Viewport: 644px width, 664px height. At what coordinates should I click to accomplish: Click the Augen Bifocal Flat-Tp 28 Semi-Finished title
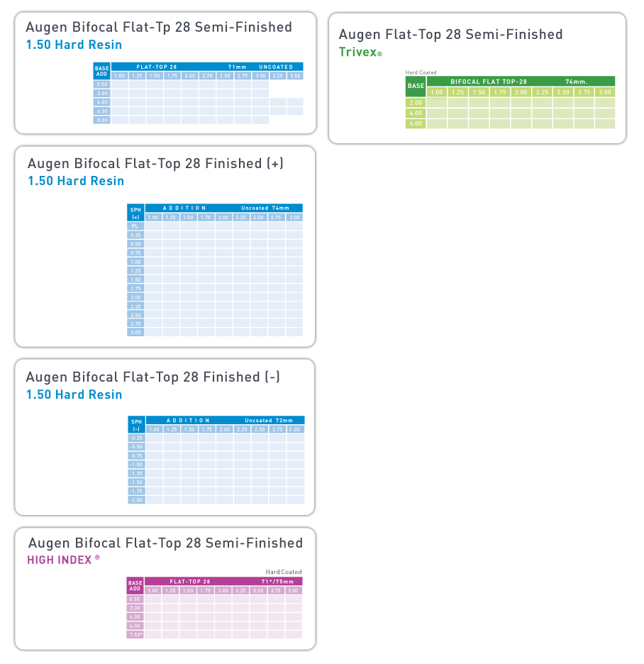[x=159, y=27]
